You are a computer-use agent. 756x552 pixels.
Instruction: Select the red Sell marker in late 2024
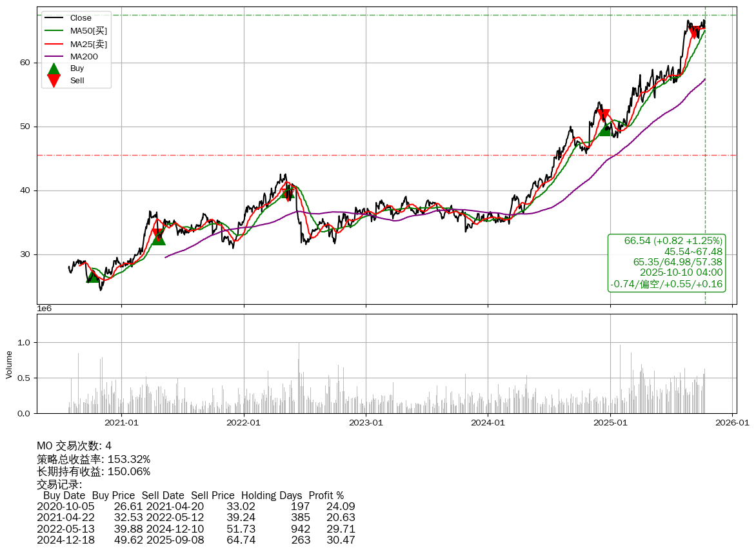(x=604, y=116)
